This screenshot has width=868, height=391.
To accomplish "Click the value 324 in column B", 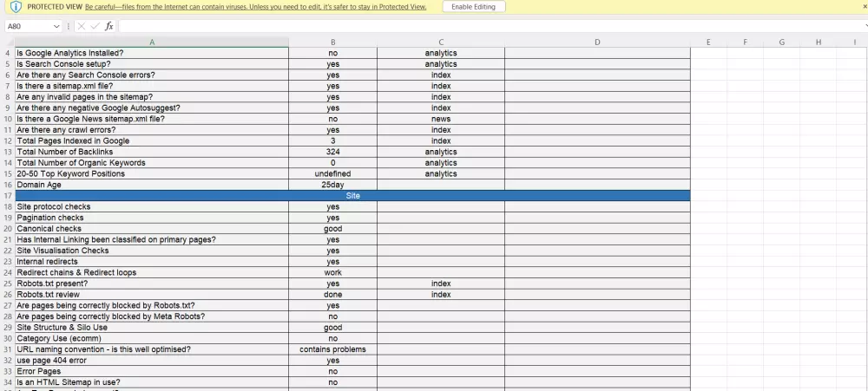I will pyautogui.click(x=332, y=152).
